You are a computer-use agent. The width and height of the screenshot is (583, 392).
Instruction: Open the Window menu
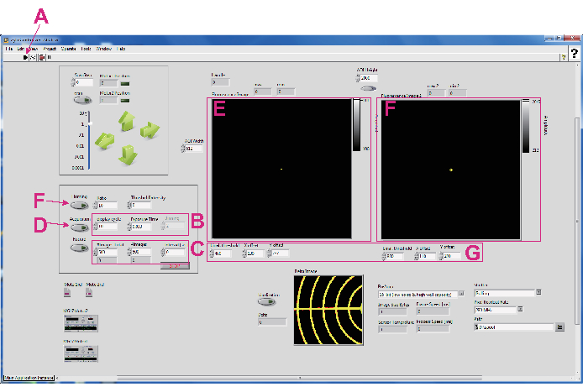click(x=104, y=49)
